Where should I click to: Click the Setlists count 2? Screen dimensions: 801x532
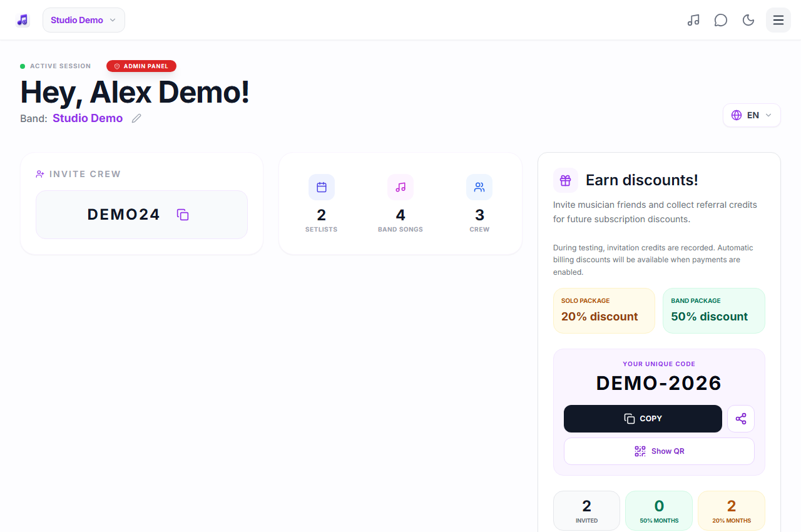[322, 215]
